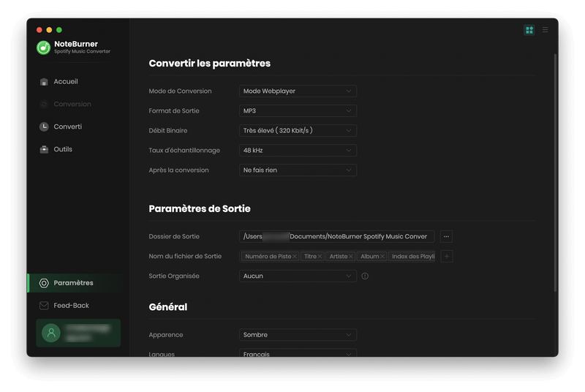585x392 pixels.
Task: Open the Sortie Organisée dropdown
Action: pos(298,276)
